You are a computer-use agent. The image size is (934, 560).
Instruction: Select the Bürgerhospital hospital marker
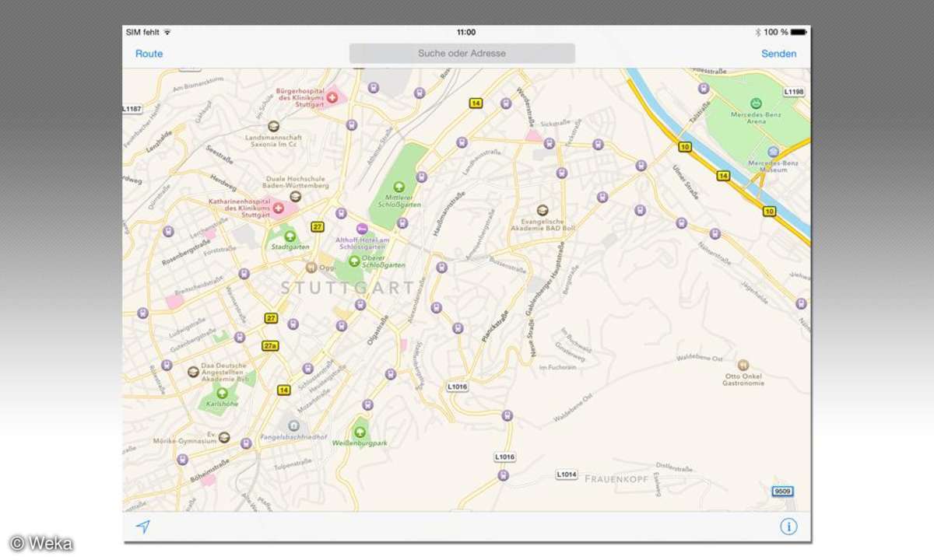(x=332, y=97)
